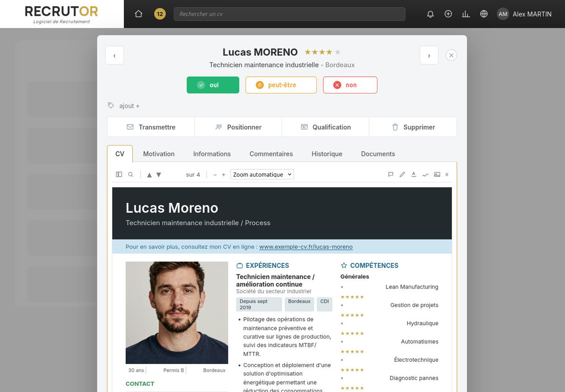Screen dimensions: 565x392
Task: Mark candidate as peut-être
Action: click(x=281, y=85)
